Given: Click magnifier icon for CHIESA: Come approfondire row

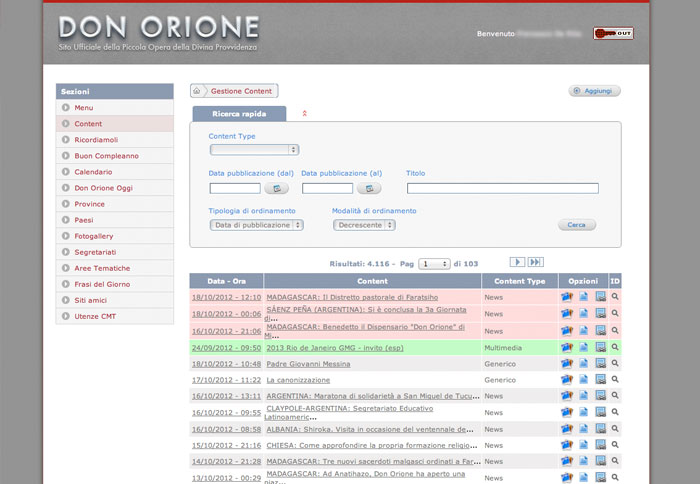Looking at the screenshot, I should [615, 445].
